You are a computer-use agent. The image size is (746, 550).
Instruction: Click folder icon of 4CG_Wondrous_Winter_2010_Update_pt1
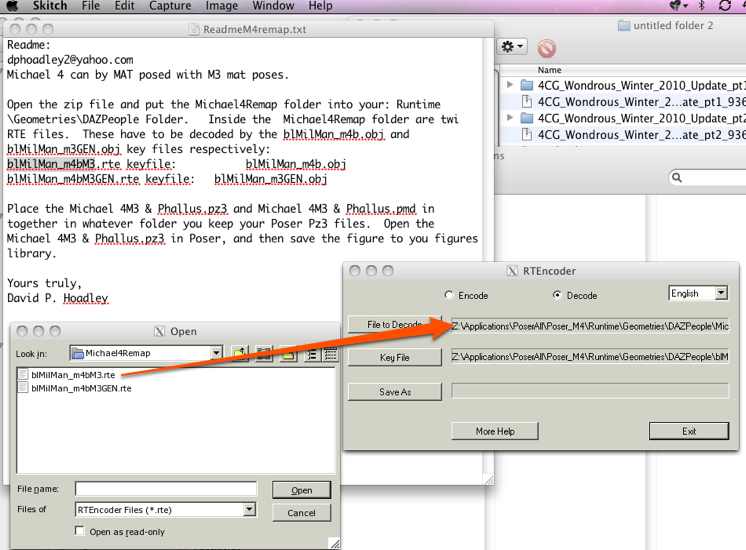point(526,85)
